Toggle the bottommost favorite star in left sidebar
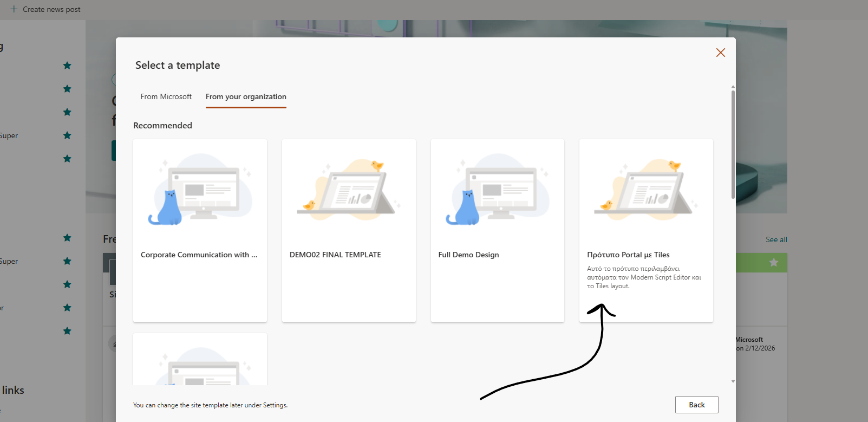This screenshot has width=868, height=422. [x=67, y=331]
